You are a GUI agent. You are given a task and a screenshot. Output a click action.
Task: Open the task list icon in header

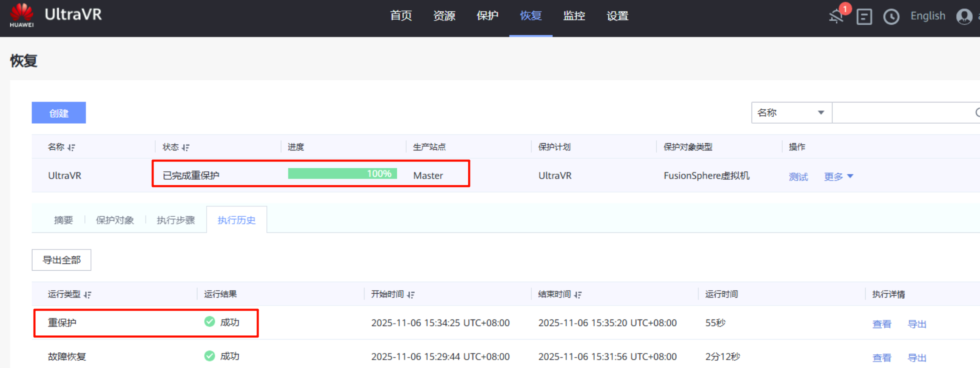click(x=864, y=17)
